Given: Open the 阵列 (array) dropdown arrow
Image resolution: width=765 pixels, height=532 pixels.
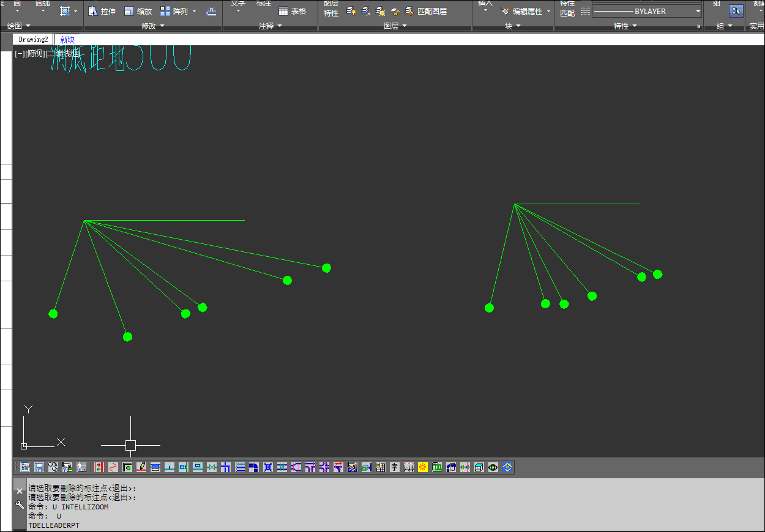Looking at the screenshot, I should pyautogui.click(x=195, y=11).
